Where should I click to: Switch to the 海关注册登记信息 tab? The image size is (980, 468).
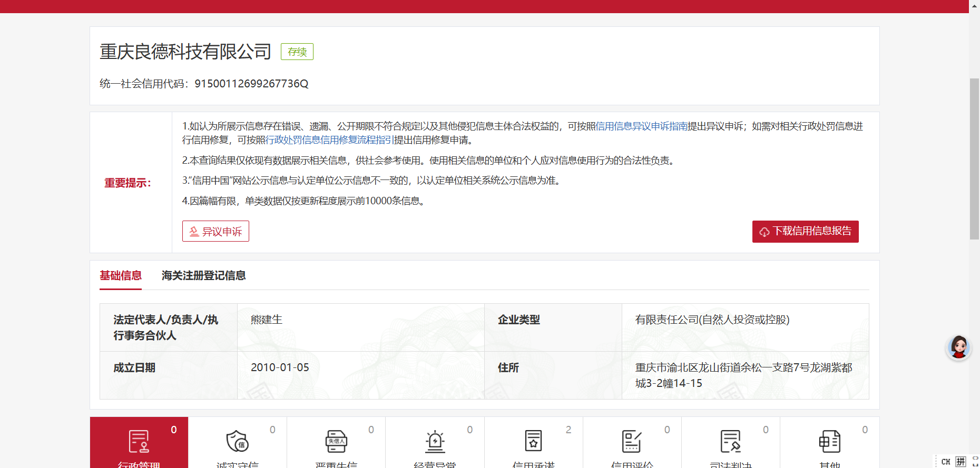click(203, 275)
